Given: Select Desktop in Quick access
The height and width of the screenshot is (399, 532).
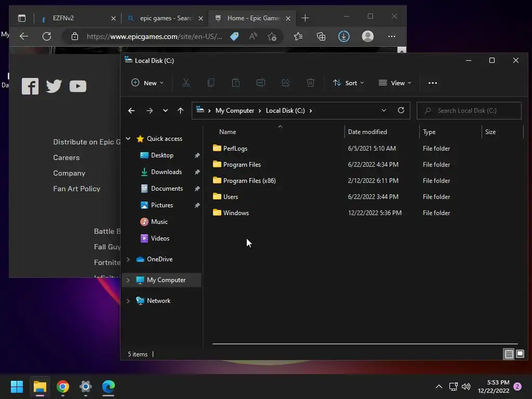Looking at the screenshot, I should (162, 155).
